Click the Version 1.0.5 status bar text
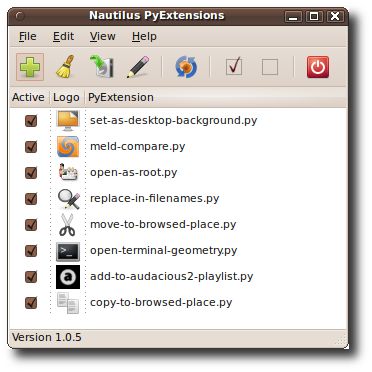This screenshot has height=372, width=372. 47,337
